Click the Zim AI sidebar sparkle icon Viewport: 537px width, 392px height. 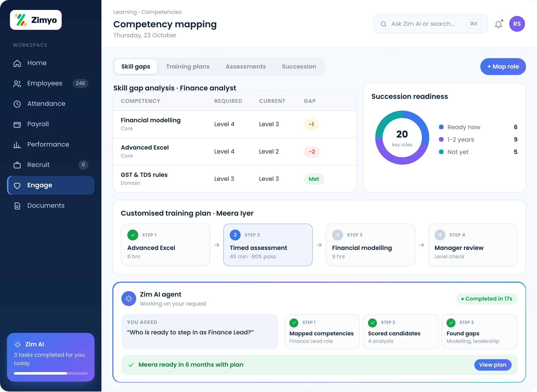18,344
